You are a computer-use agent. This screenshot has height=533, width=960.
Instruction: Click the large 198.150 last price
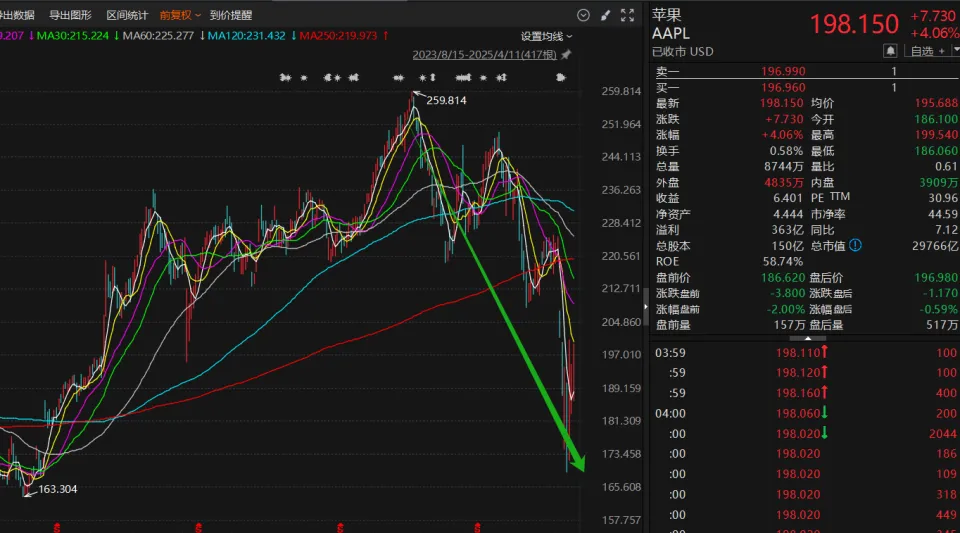tap(854, 24)
